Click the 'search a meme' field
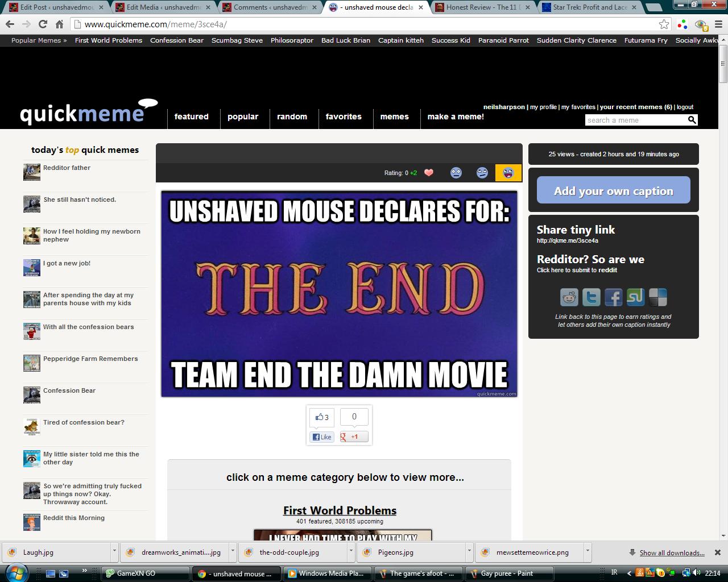 pos(634,120)
